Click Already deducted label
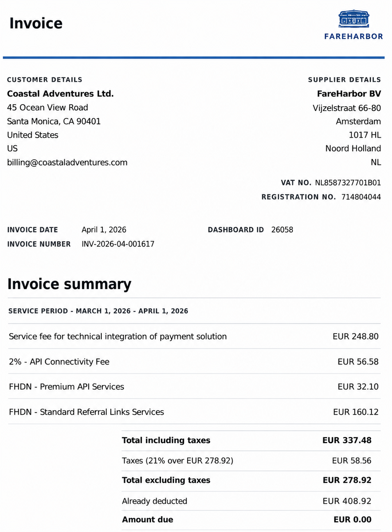The image size is (392, 532). click(x=154, y=501)
